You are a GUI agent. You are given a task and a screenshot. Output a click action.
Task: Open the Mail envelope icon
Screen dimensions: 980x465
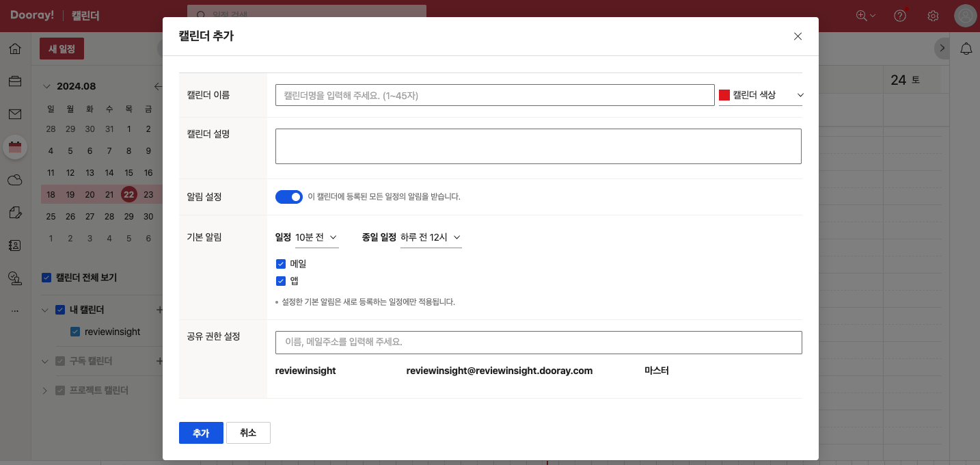[15, 114]
